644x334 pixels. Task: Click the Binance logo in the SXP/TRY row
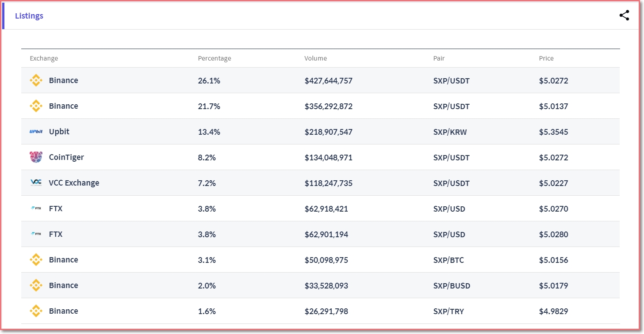[x=36, y=311]
